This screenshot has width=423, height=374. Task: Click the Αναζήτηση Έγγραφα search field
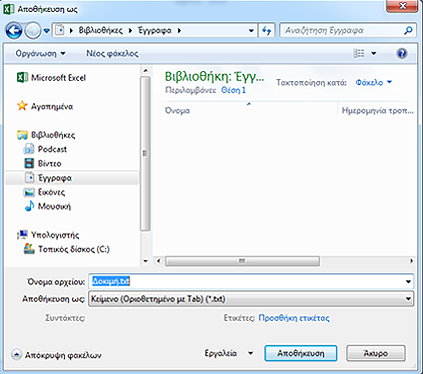point(341,31)
